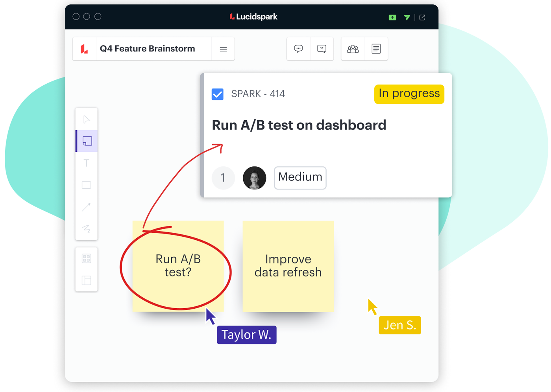
Task: Select the Improve data refresh sticky note
Action: pyautogui.click(x=288, y=266)
